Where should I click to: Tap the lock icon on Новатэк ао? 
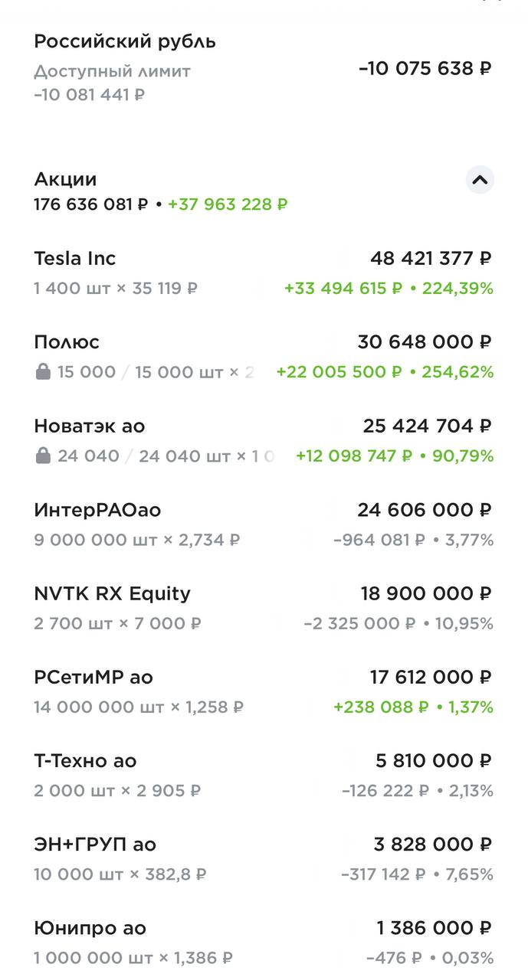43,456
